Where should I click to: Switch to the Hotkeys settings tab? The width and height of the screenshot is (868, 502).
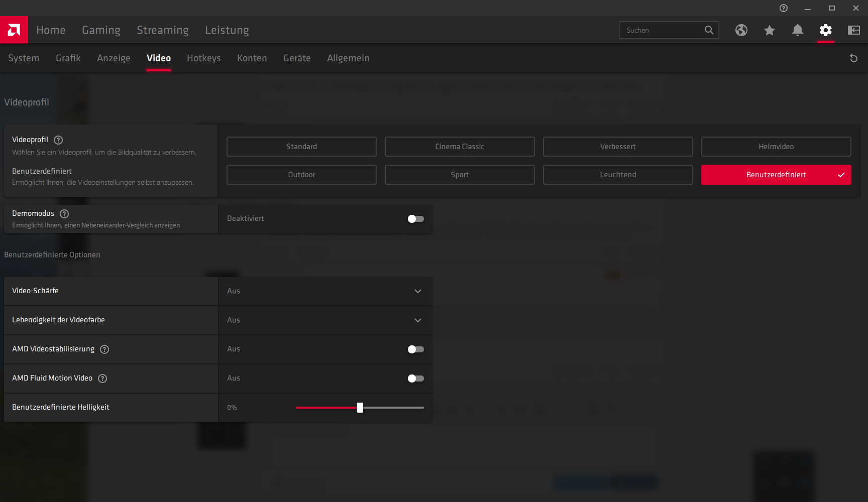click(x=204, y=58)
